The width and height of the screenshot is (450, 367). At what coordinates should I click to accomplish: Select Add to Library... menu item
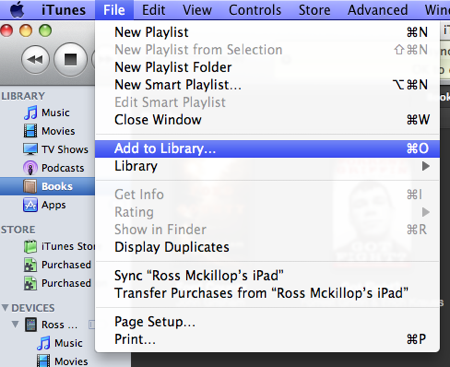pos(267,148)
